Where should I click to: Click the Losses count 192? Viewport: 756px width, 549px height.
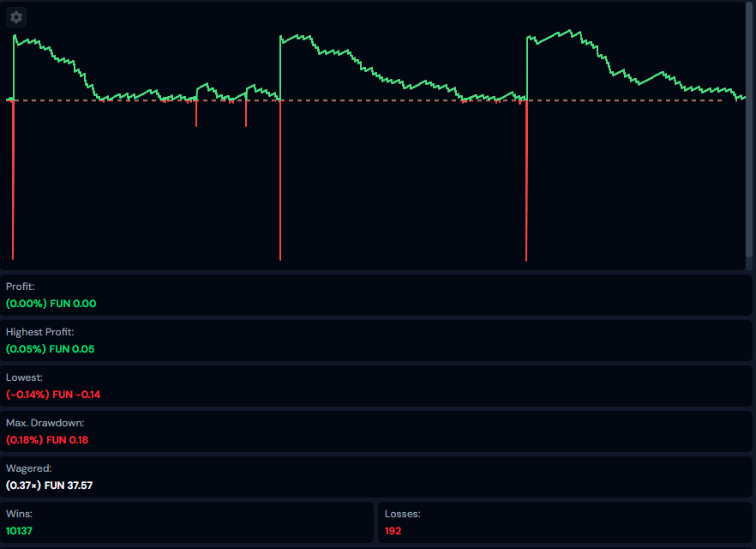point(393,531)
